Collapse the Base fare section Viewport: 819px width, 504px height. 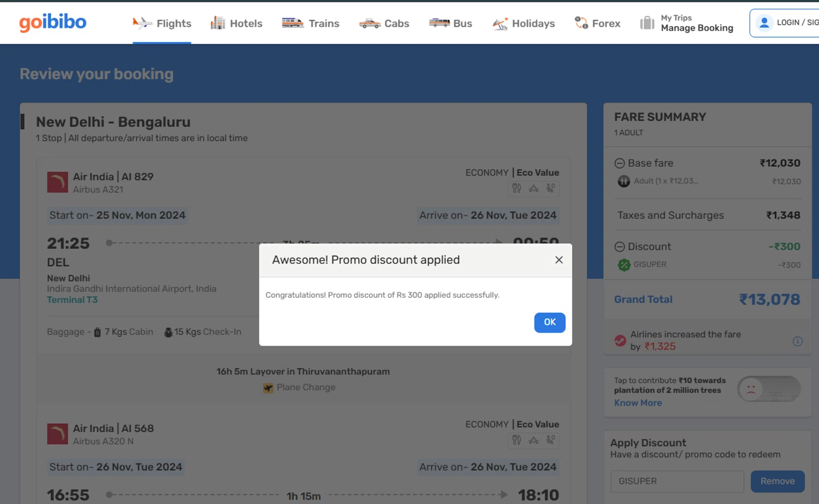620,163
